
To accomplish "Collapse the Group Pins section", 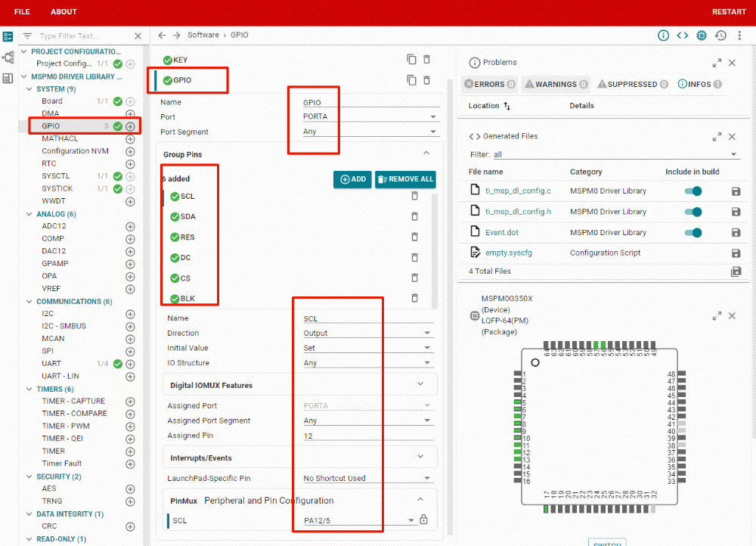I will 426,154.
